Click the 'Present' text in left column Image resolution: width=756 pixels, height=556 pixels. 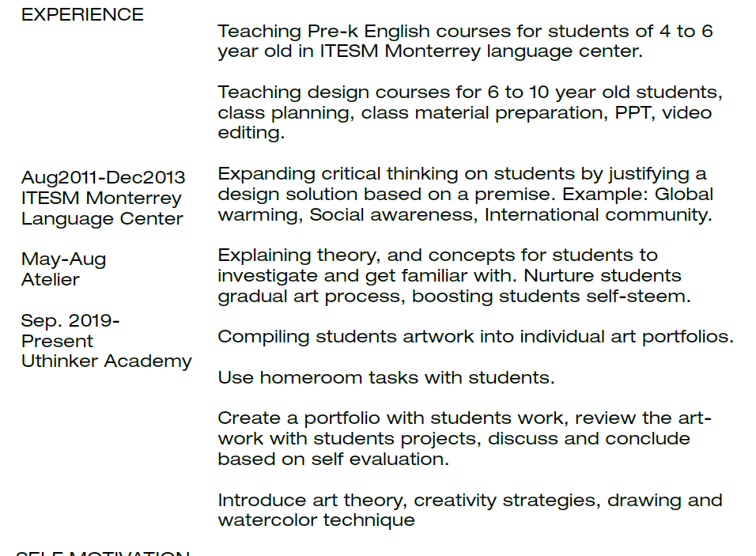pyautogui.click(x=57, y=341)
